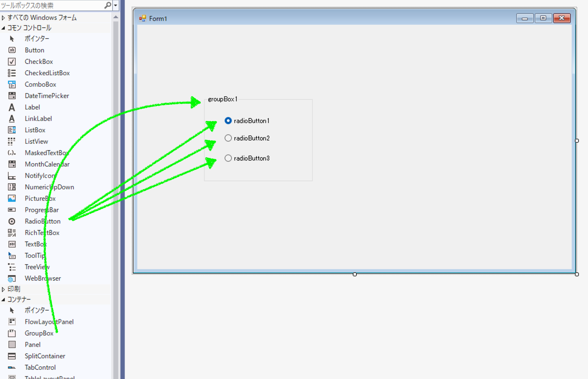This screenshot has height=379, width=588.
Task: Expand the すべての Windows フォーム section
Action: click(x=3, y=18)
